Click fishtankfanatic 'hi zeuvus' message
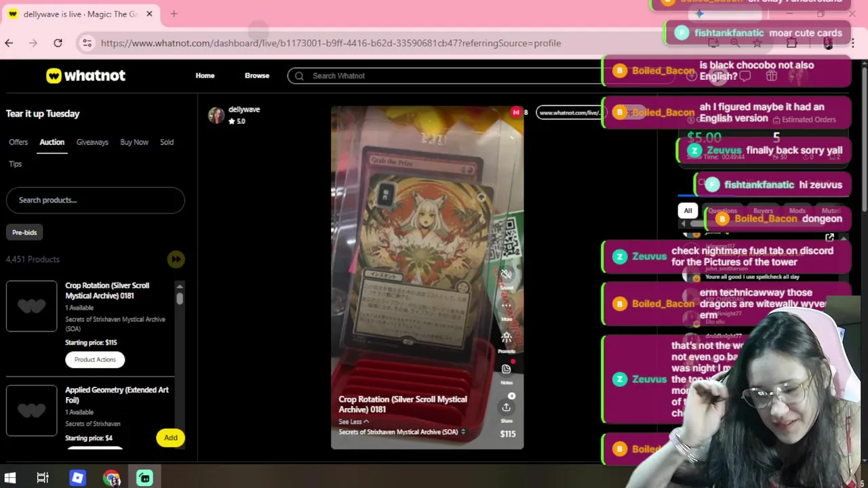868x488 pixels. pos(773,184)
